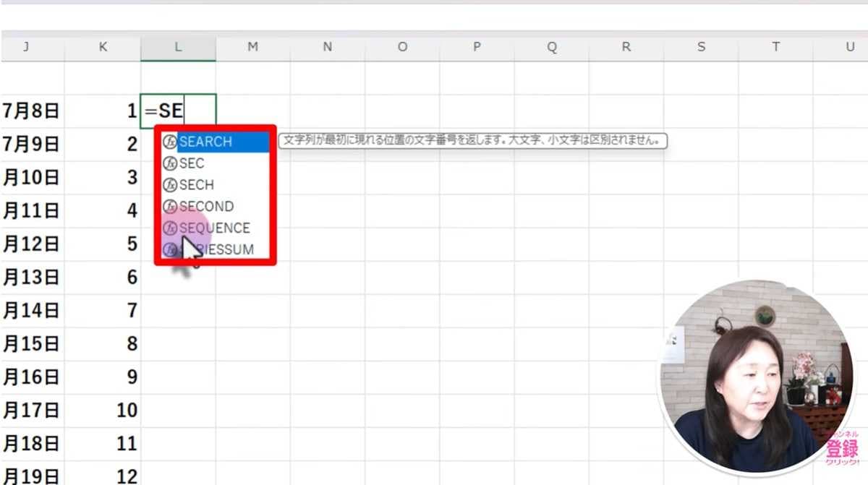This screenshot has width=868, height=485.
Task: Click the date cell 7月9日
Action: [32, 145]
